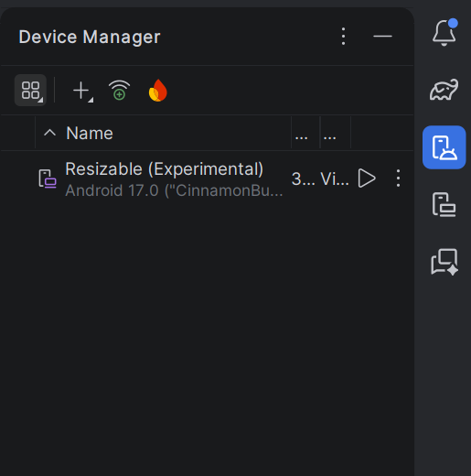Open more actions for Resizable device
This screenshot has width=471, height=476.
[398, 178]
